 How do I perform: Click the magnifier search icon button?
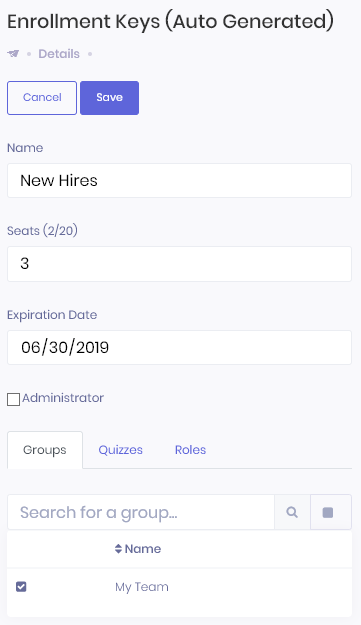point(292,512)
